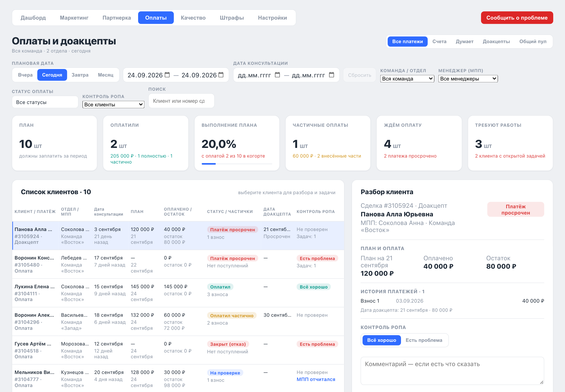Switch to the Дашборд tab

(33, 18)
